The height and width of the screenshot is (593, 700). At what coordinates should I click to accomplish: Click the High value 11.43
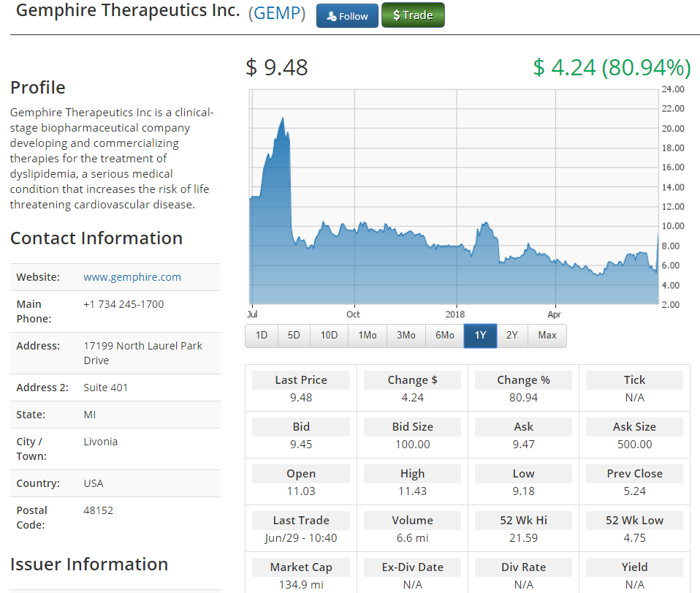click(413, 491)
